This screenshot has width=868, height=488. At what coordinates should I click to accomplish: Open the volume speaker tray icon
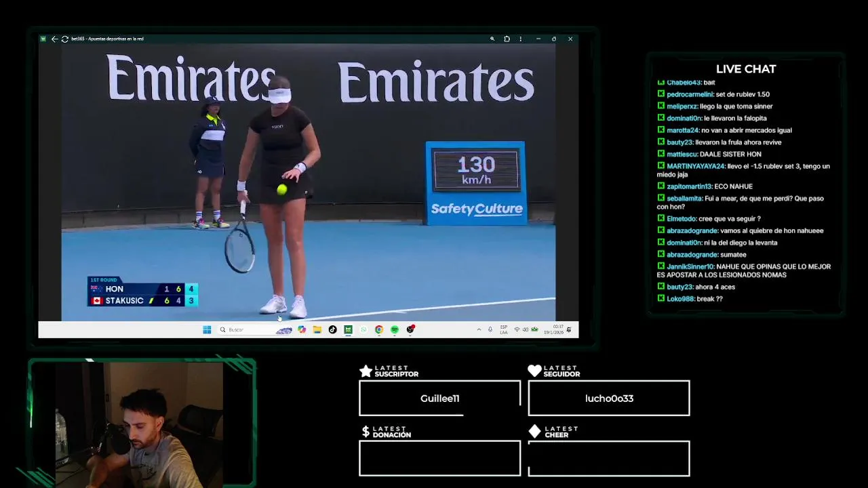tap(526, 329)
